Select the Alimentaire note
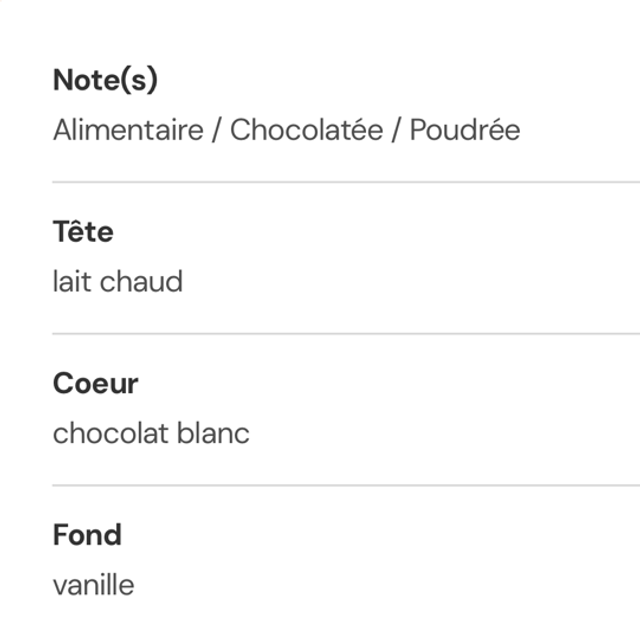This screenshot has height=640, width=640. pos(128,131)
